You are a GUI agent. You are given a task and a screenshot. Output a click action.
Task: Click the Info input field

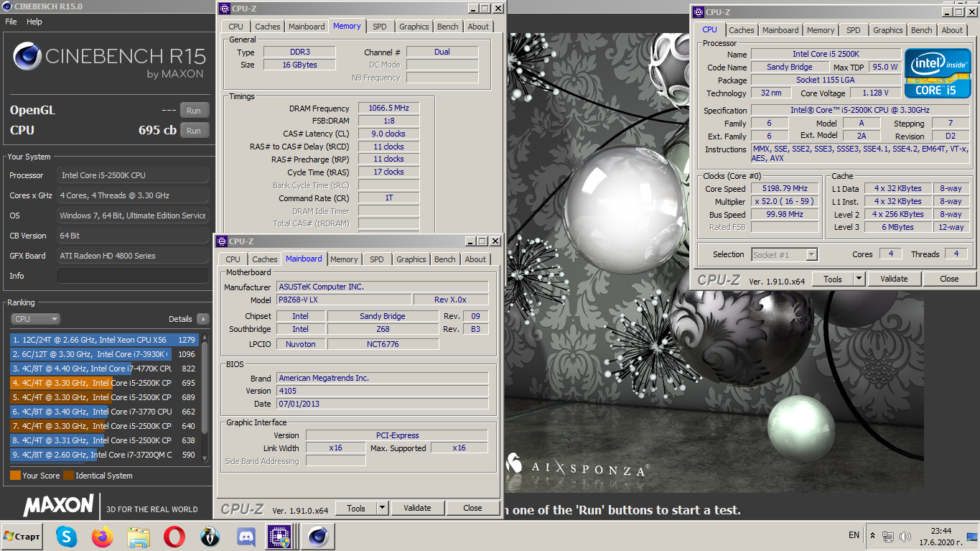133,276
